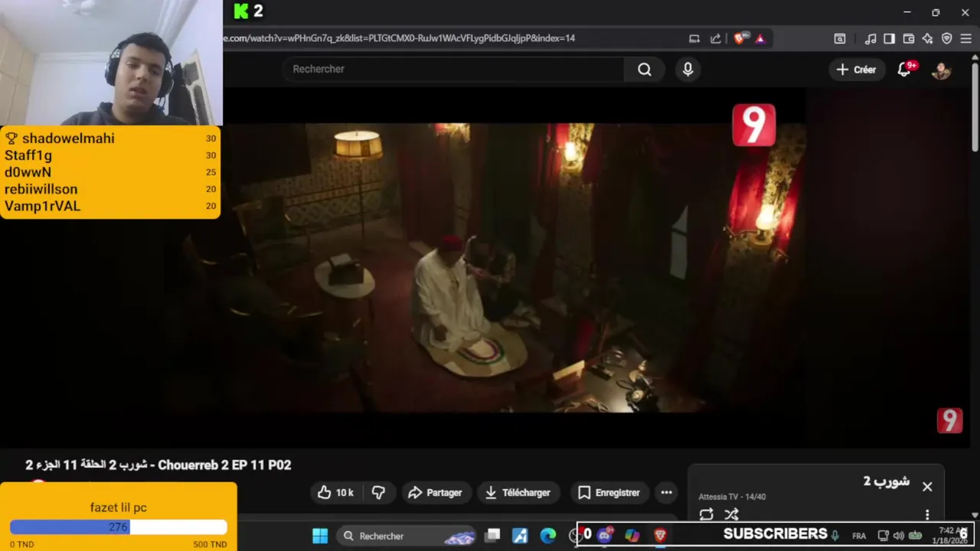Open Copilot from the taskbar

tap(632, 535)
